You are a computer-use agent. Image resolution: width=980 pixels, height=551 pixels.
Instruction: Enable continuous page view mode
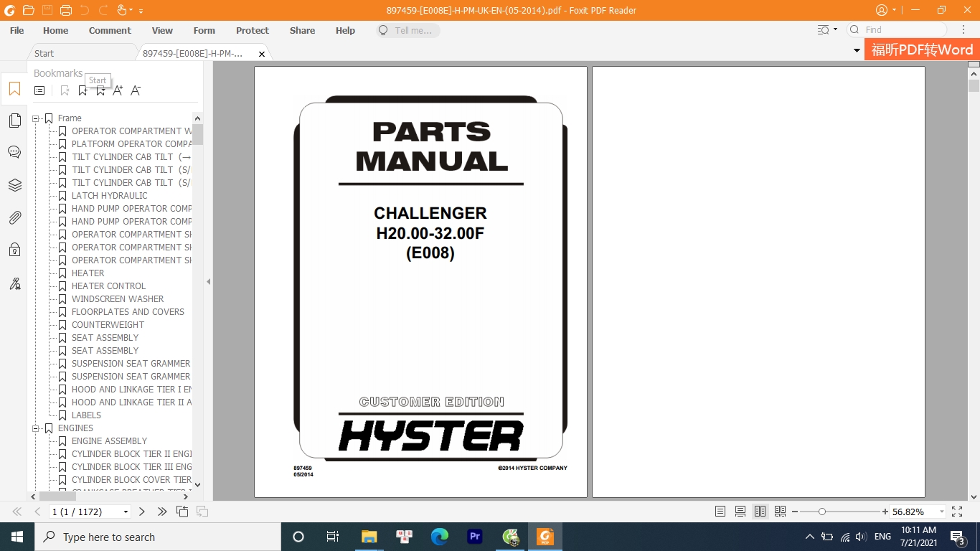pyautogui.click(x=740, y=512)
